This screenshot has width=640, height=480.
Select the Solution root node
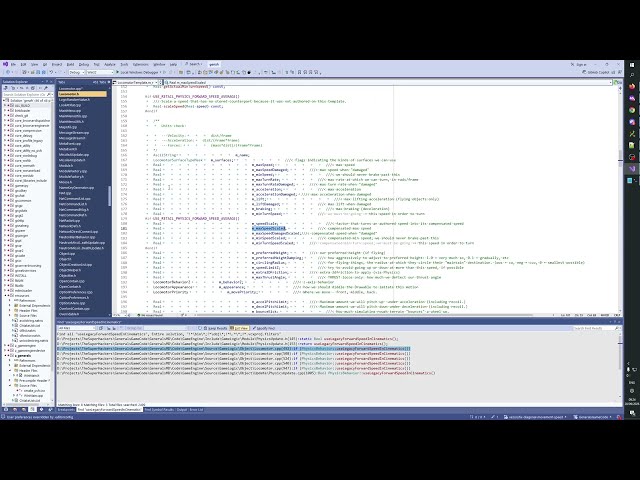(29, 100)
